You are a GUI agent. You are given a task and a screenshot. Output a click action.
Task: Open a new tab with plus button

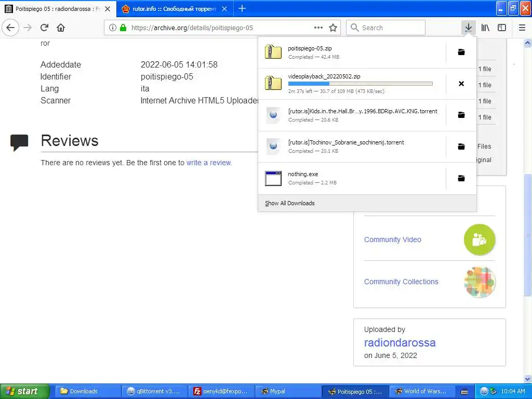pyautogui.click(x=242, y=8)
